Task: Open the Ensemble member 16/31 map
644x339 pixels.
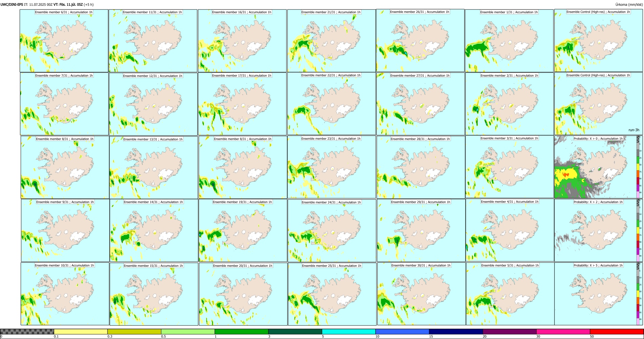Action: 242,41
